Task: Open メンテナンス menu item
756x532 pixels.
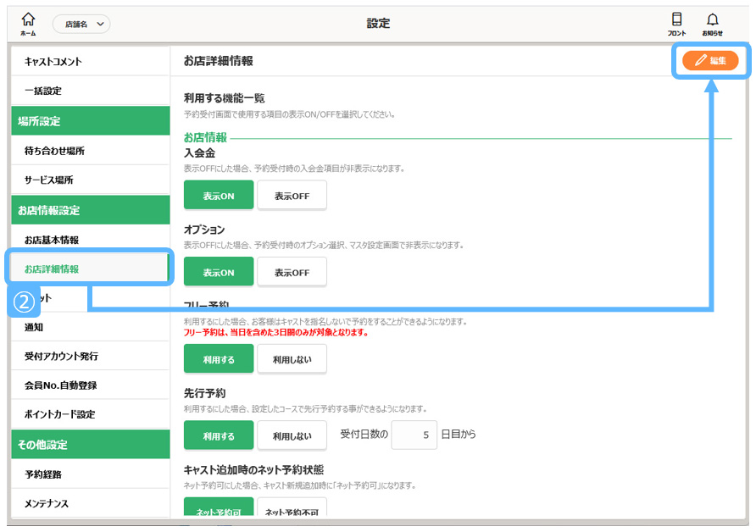Action: 90,503
